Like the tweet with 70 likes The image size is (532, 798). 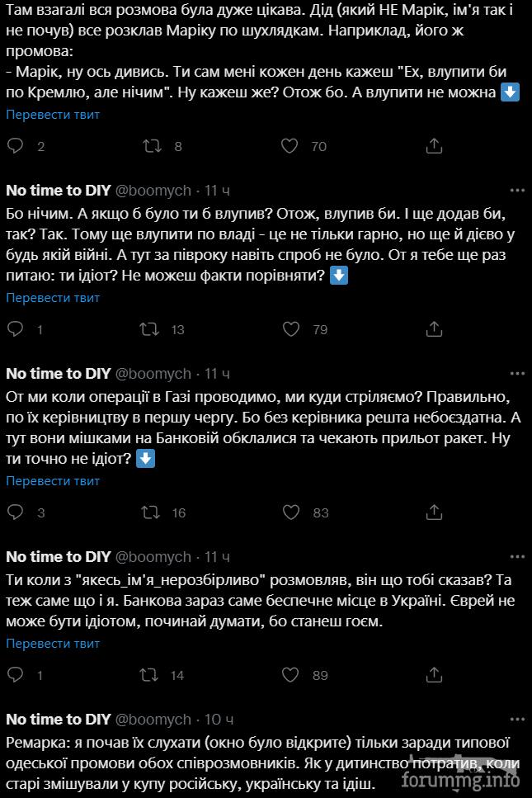[290, 146]
